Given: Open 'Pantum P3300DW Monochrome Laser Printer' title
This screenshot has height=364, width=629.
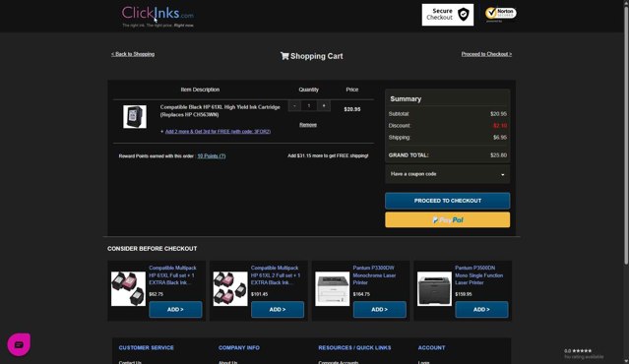Looking at the screenshot, I should [x=374, y=275].
